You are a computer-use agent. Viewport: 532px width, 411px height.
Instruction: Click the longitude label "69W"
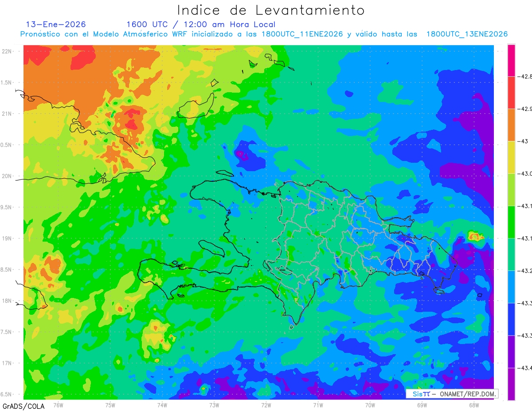422,404
